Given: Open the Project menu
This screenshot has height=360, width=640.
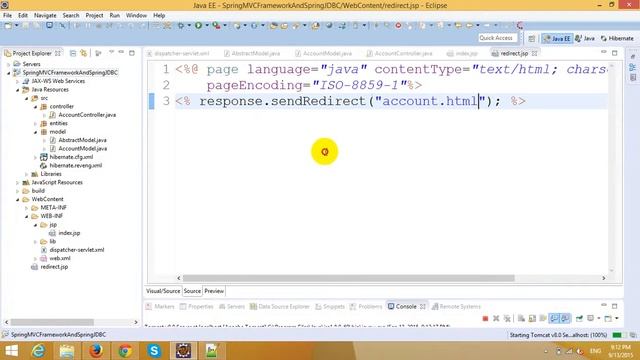Looking at the screenshot, I should 94,15.
